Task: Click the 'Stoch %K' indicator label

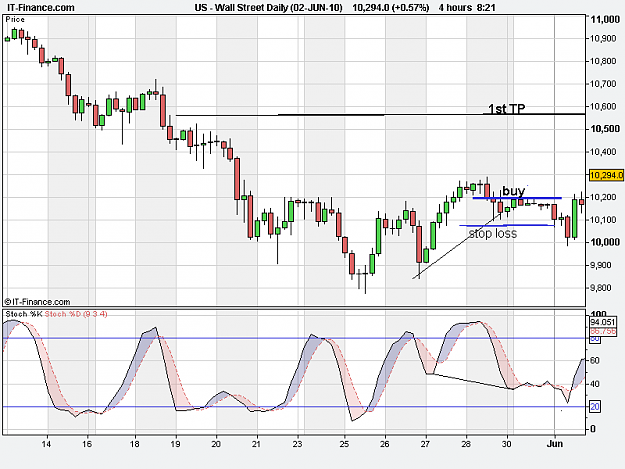Action: pos(24,314)
